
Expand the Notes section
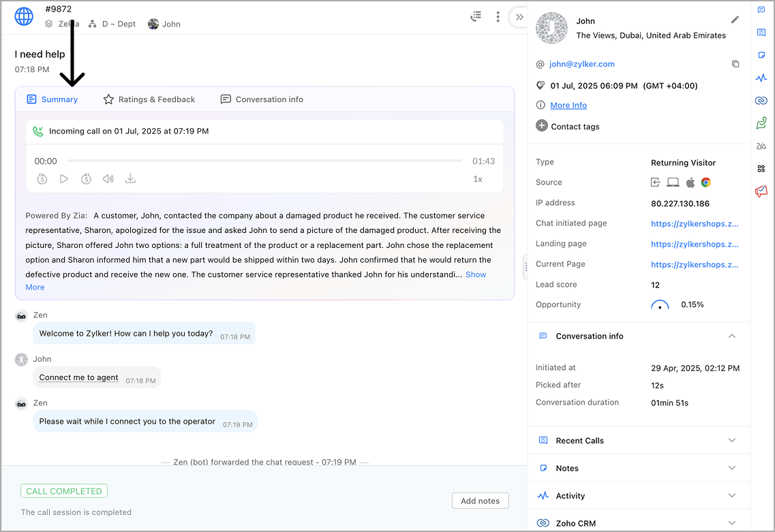pos(732,469)
